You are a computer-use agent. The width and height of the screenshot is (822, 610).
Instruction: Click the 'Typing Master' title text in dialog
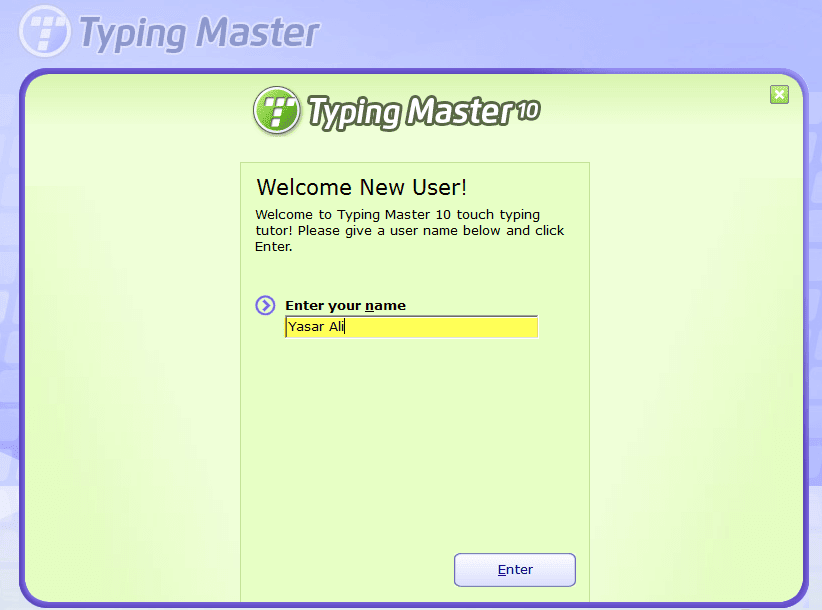410,112
